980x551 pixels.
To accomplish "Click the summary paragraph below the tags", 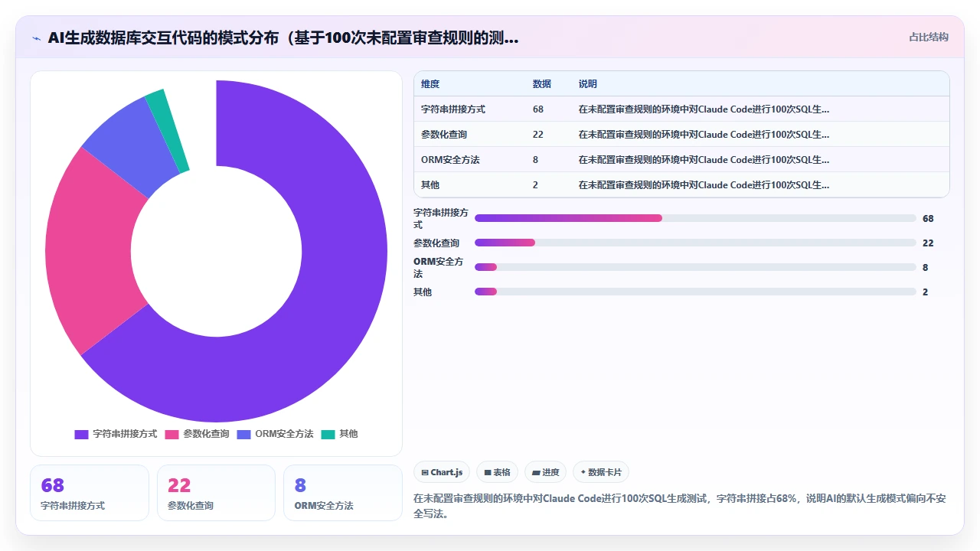I will [680, 506].
